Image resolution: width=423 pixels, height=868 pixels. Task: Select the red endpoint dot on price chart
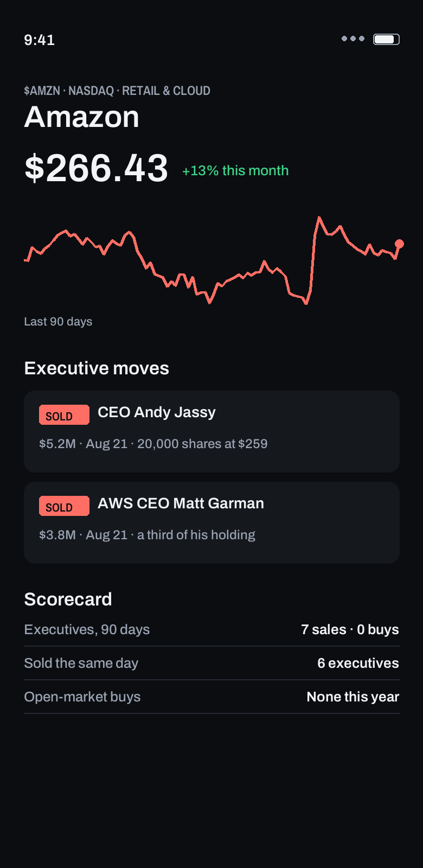click(x=399, y=244)
